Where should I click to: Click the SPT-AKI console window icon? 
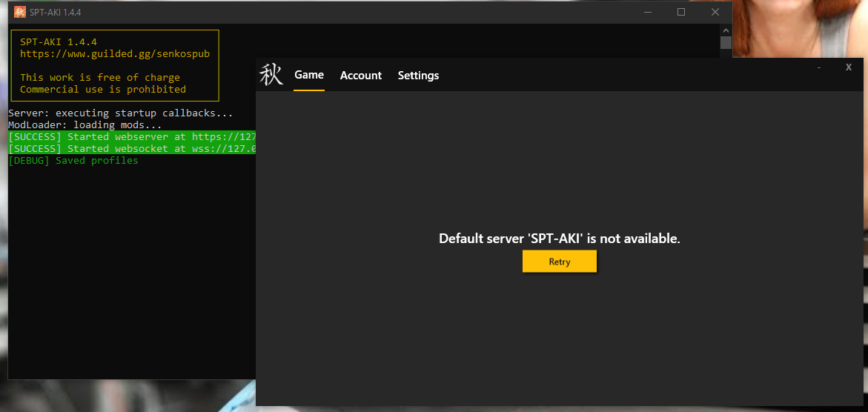click(x=20, y=12)
